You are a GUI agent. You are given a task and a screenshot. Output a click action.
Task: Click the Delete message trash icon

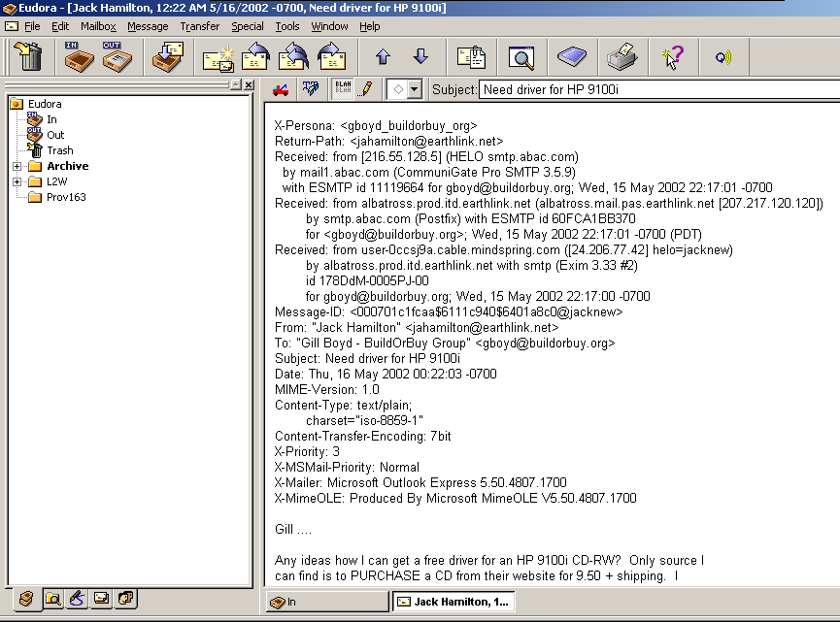click(x=29, y=56)
